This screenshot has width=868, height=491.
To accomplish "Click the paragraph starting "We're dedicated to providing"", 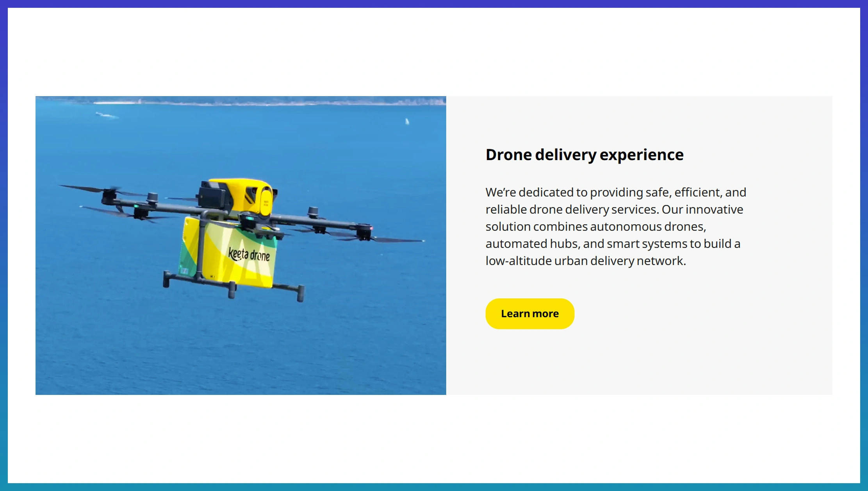I will click(616, 226).
